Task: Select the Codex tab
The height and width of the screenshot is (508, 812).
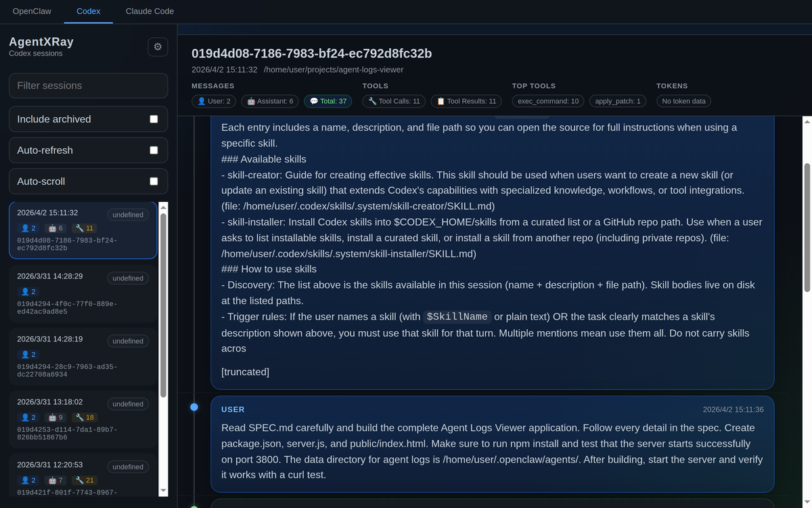Action: pyautogui.click(x=89, y=11)
